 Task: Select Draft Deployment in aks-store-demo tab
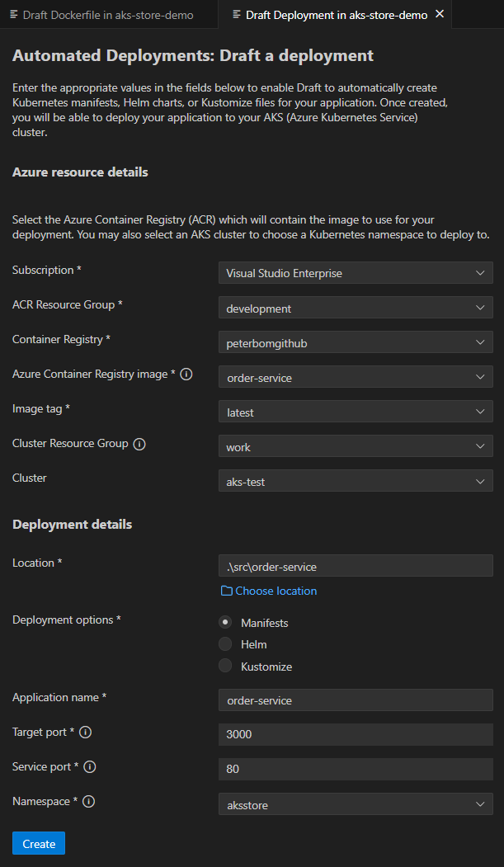click(336, 14)
